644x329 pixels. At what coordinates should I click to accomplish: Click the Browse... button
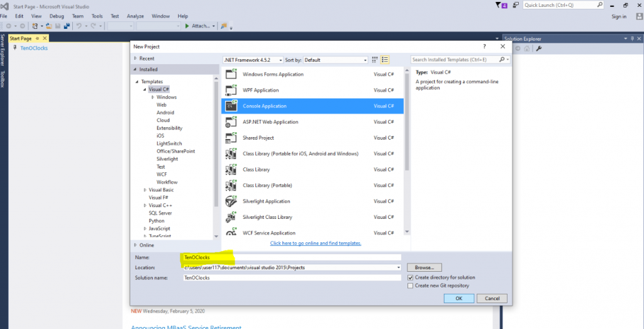tap(425, 267)
